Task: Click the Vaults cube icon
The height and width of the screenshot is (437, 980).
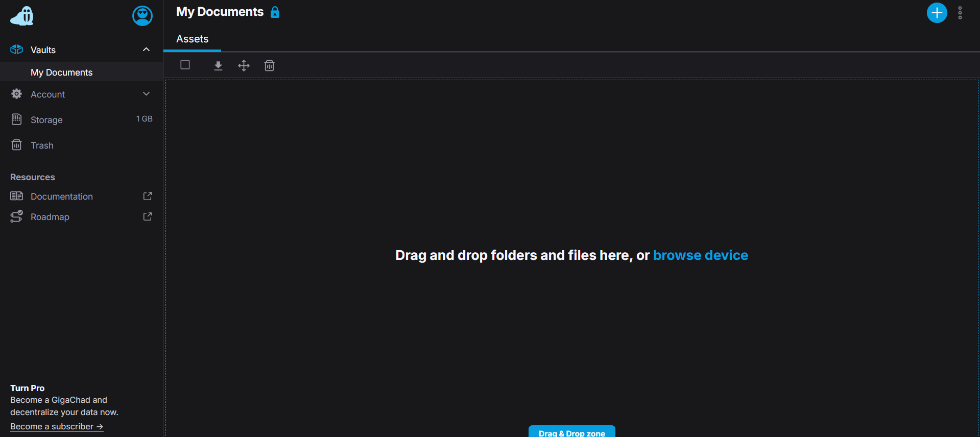Action: pos(17,50)
